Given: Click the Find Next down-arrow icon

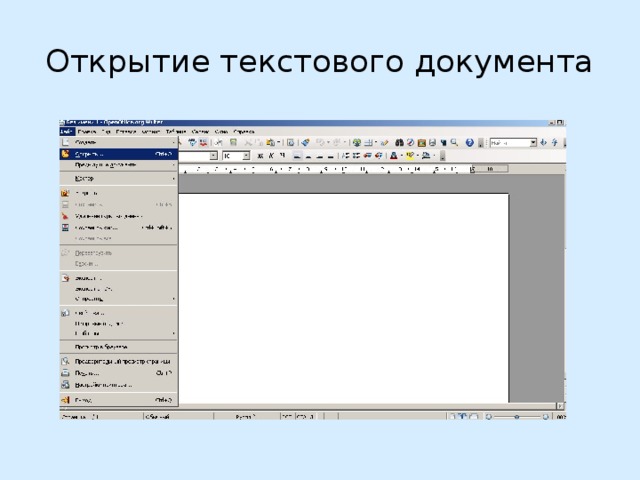Looking at the screenshot, I should 543,142.
